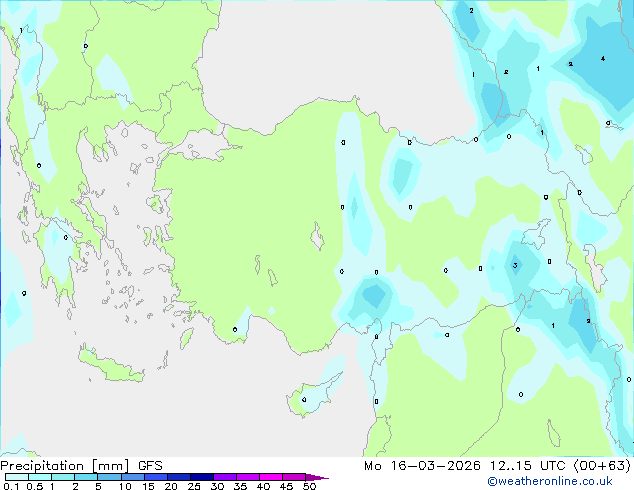Select the 35–40 mm legend swatch
Image resolution: width=634 pixels, height=490 pixels.
248,477
